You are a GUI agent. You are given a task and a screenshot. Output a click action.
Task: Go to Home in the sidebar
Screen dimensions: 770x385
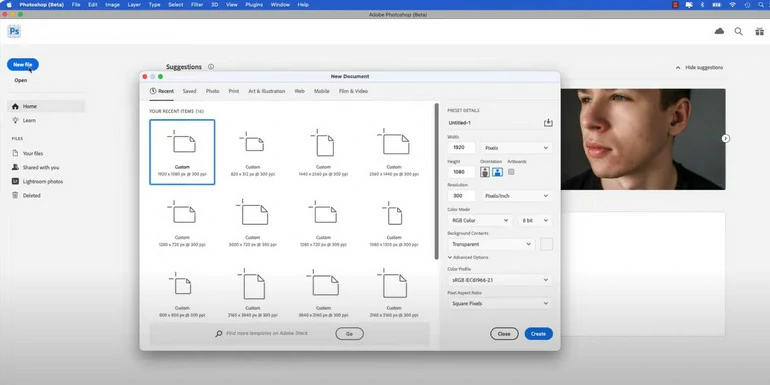[x=46, y=106]
